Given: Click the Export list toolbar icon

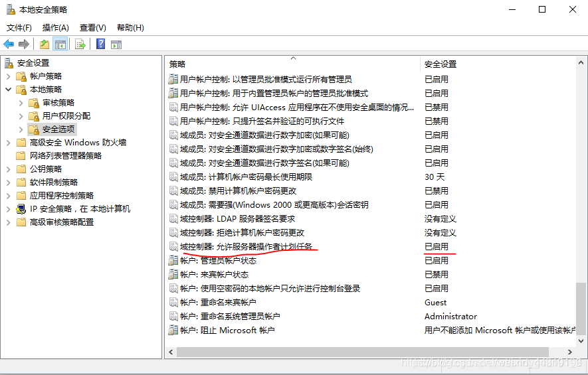Looking at the screenshot, I should point(80,44).
